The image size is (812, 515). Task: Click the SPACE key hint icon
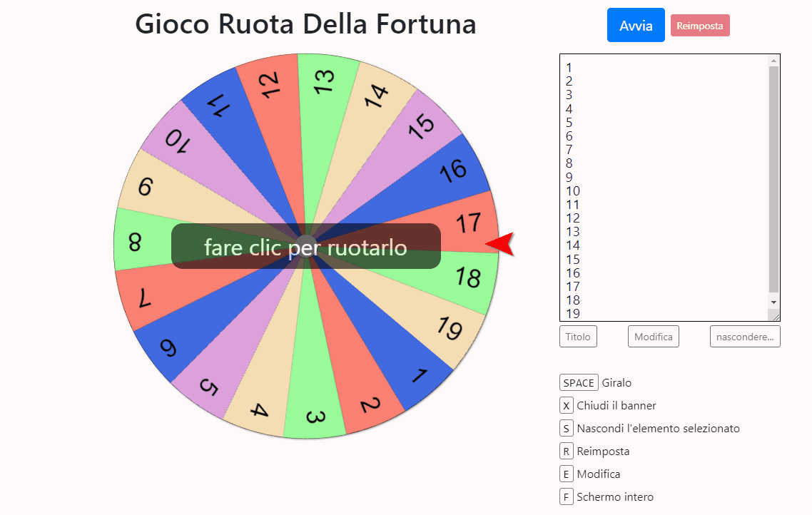(579, 382)
